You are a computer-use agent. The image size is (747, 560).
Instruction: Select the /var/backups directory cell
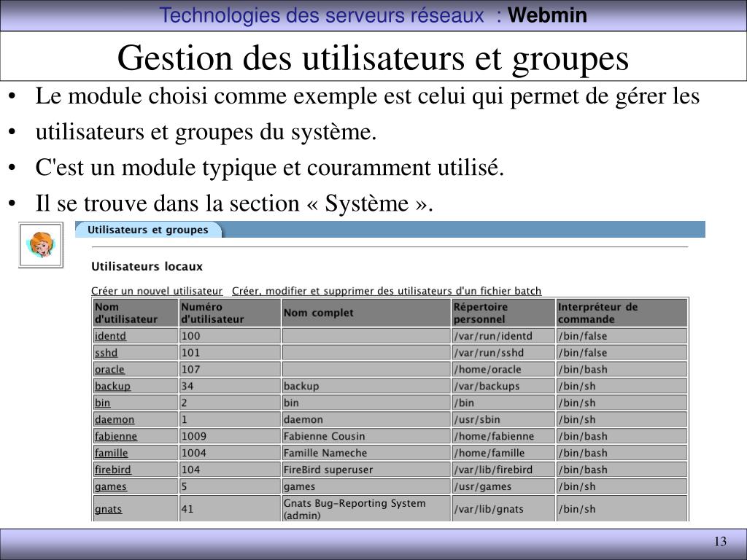point(503,386)
